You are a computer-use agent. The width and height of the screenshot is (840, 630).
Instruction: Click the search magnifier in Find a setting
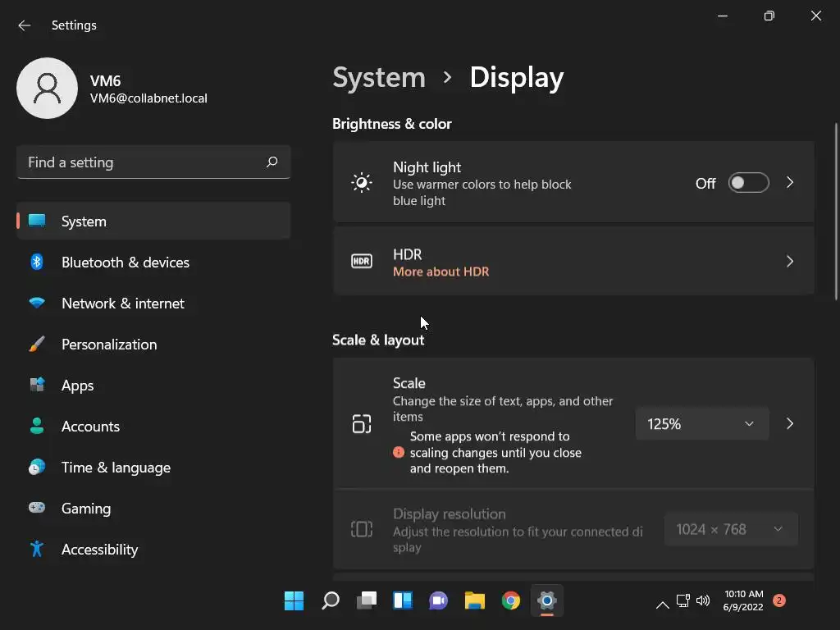[272, 162]
